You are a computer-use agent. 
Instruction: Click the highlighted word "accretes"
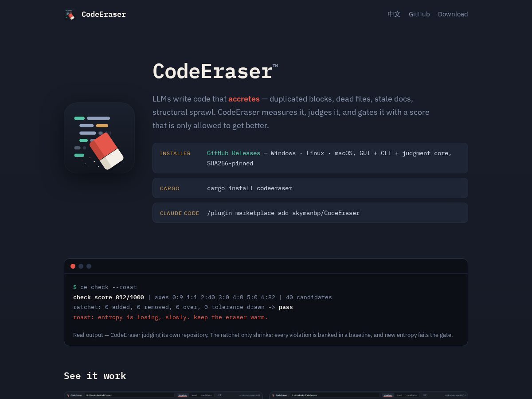[x=244, y=99]
